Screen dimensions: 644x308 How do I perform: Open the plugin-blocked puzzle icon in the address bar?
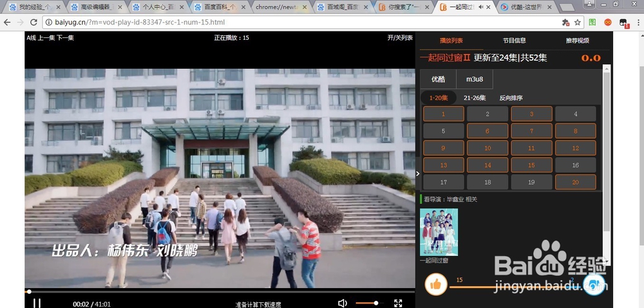pos(565,22)
